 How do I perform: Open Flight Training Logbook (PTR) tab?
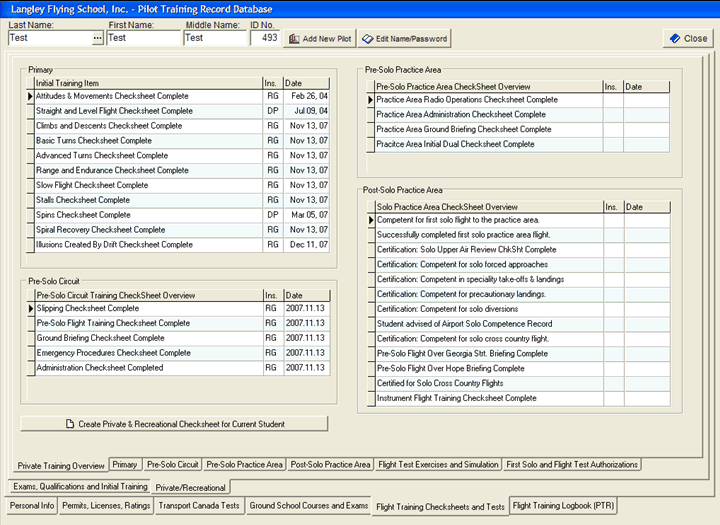[564, 506]
